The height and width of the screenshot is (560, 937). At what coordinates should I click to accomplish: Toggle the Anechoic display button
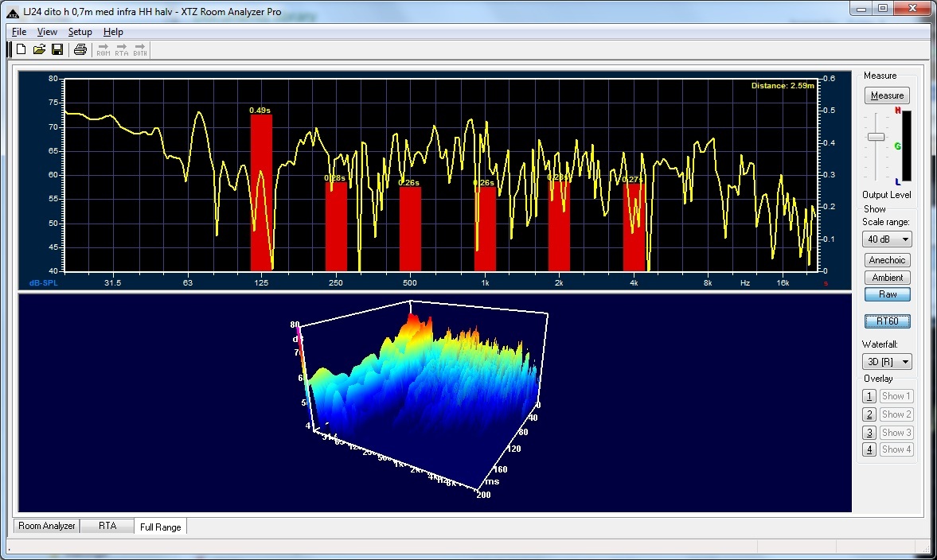pyautogui.click(x=887, y=260)
